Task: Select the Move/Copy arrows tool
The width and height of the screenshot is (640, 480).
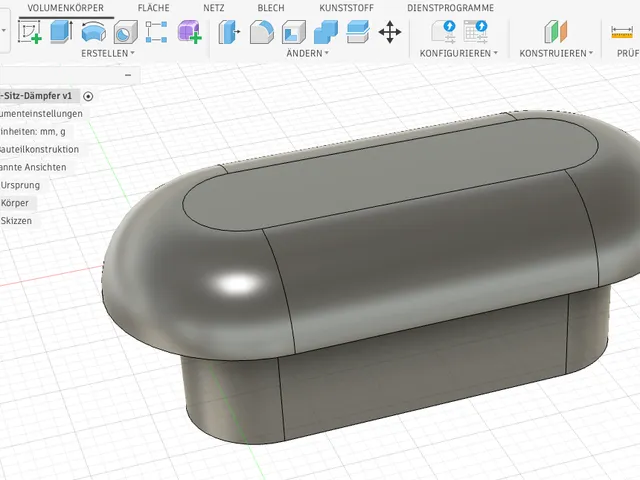Action: 390,32
